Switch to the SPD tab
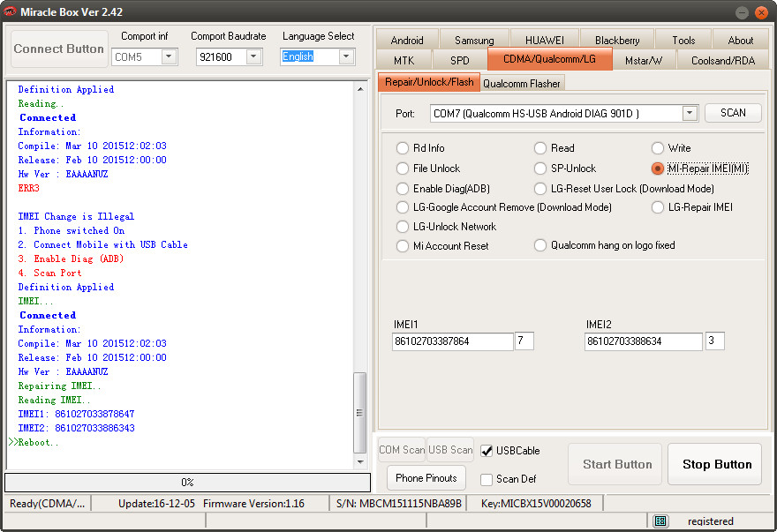777x532 pixels. coord(460,60)
